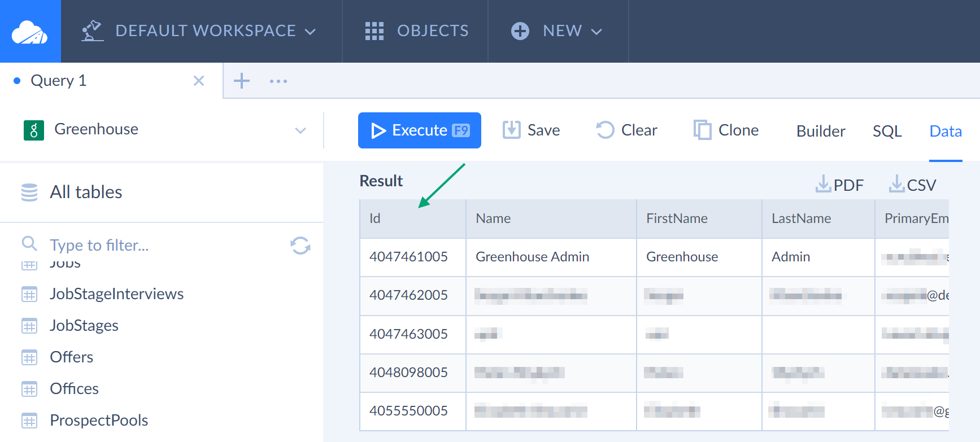Image resolution: width=980 pixels, height=442 pixels.
Task: Clear the query
Action: pos(626,130)
